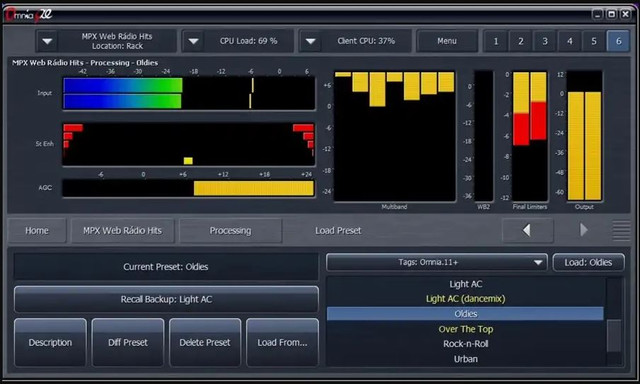This screenshot has height=384, width=640.
Task: Click the Diff Preset button
Action: coord(128,342)
